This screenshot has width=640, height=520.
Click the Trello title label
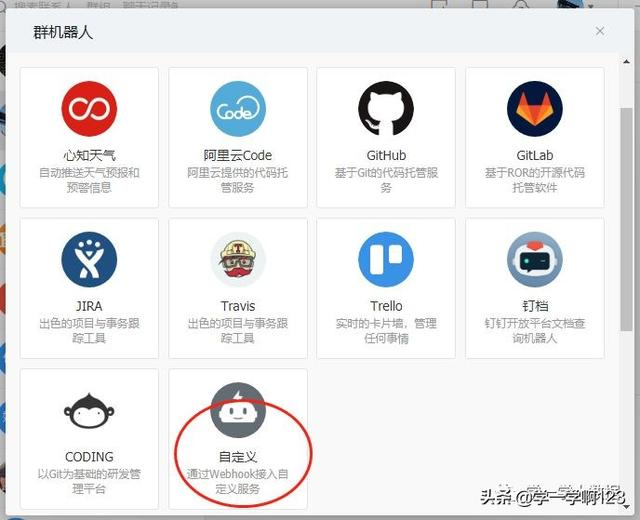click(x=386, y=306)
